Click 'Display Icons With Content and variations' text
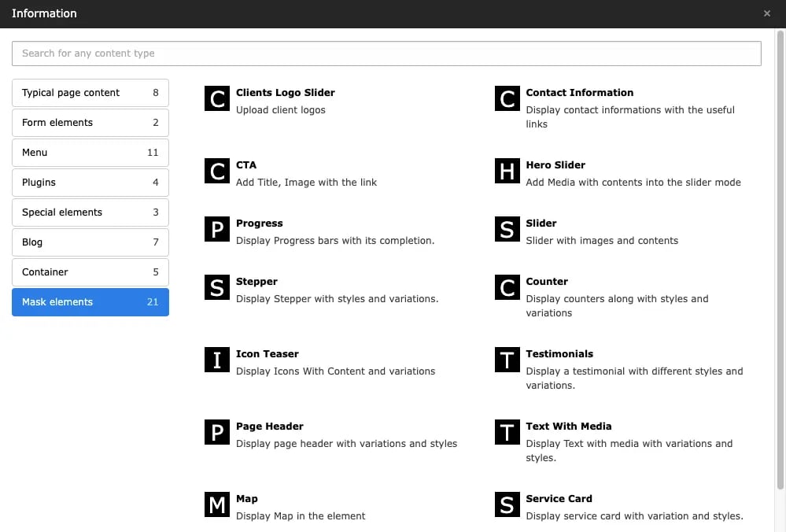 coord(335,371)
